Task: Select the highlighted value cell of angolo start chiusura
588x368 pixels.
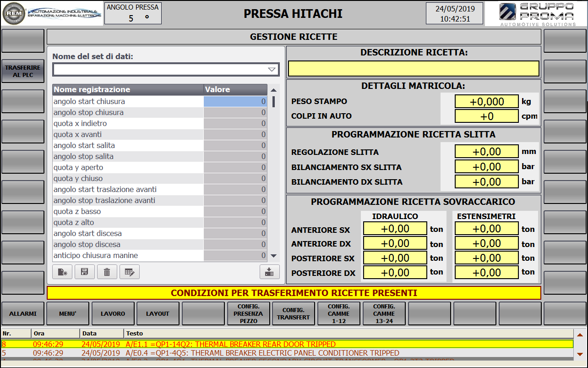Action: 235,101
